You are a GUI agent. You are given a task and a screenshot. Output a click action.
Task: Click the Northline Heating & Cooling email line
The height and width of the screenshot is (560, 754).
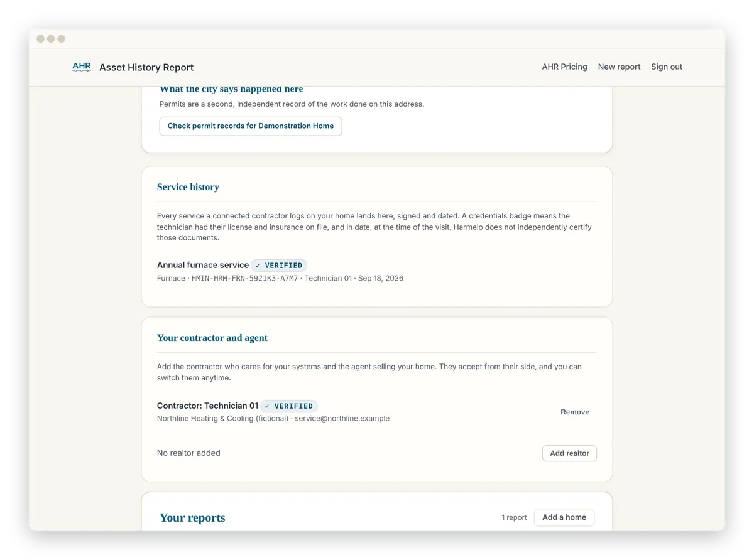coord(273,419)
